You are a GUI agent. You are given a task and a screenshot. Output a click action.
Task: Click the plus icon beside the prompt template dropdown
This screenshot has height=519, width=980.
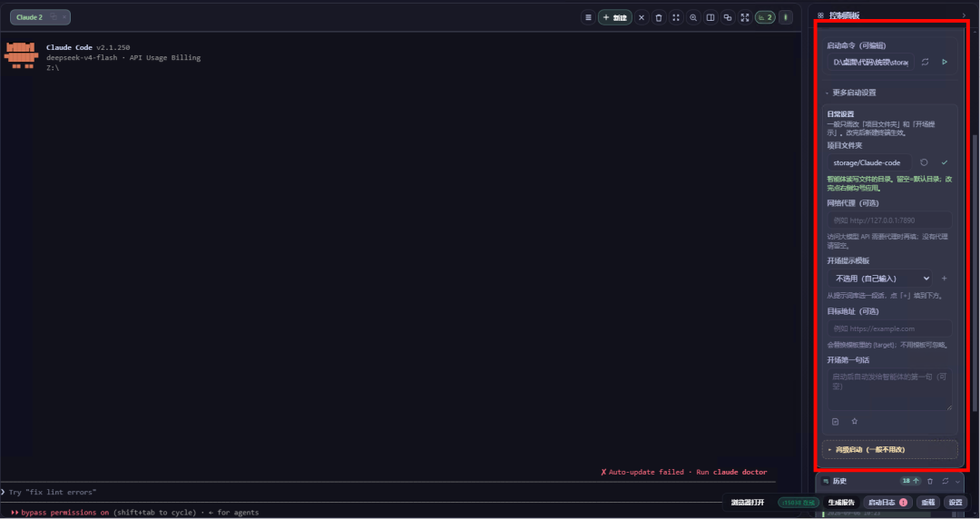(x=945, y=279)
